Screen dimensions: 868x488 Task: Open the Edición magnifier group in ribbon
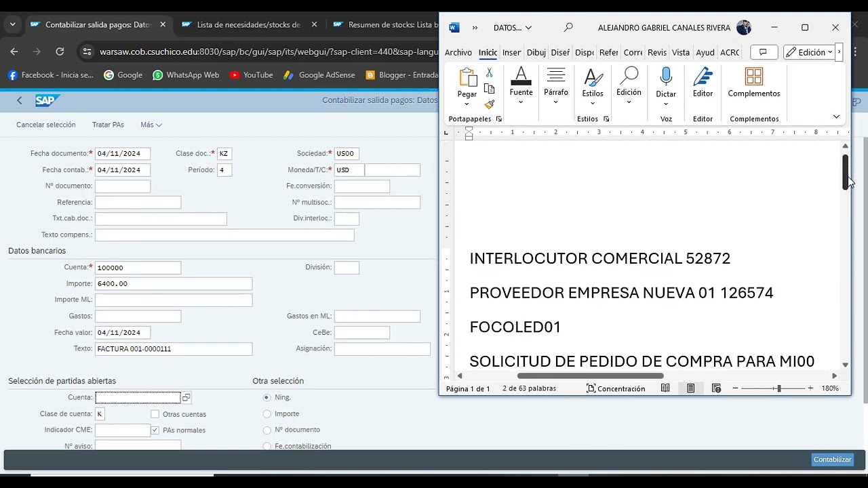click(629, 86)
